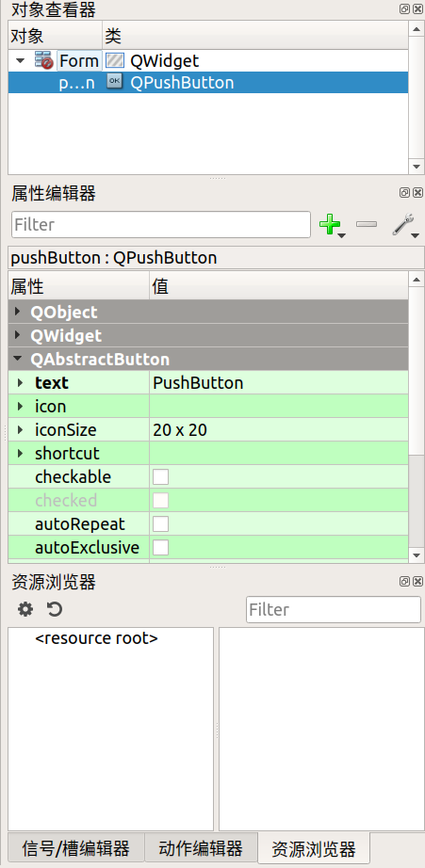Click property editor scroll down arrow
The width and height of the screenshot is (425, 868).
[417, 555]
